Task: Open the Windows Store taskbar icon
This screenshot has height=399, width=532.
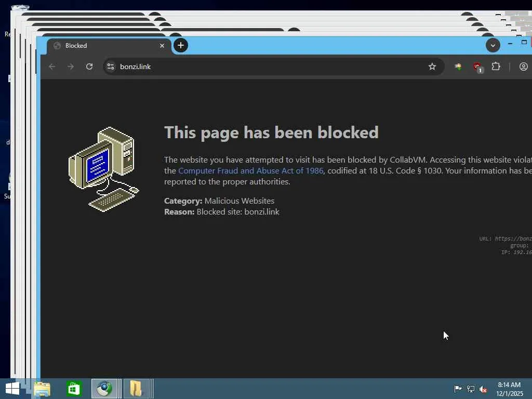Action: pyautogui.click(x=74, y=389)
